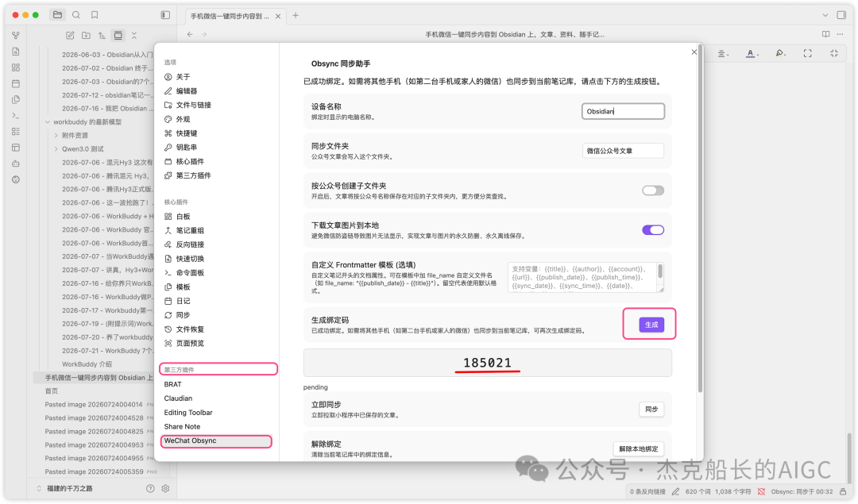Collapse the workbuddy 的最新模型 folder
858x504 pixels.
click(x=48, y=122)
